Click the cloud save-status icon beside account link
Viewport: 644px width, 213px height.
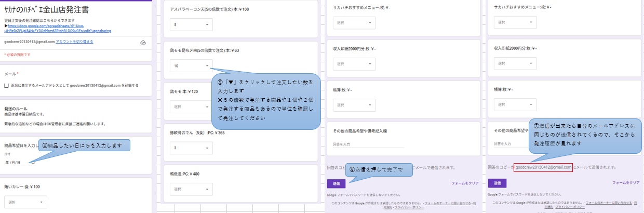143,42
